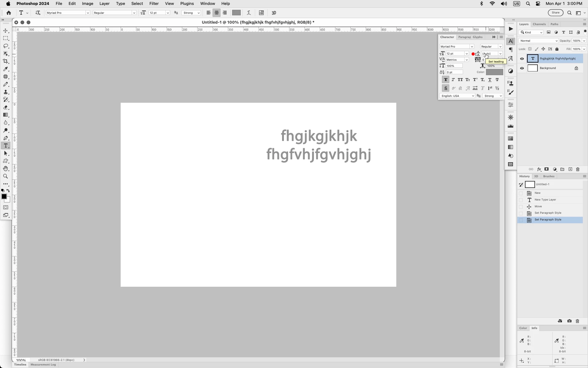The height and width of the screenshot is (368, 588).
Task: Open the leading (Auto) dropdown
Action: (x=500, y=54)
